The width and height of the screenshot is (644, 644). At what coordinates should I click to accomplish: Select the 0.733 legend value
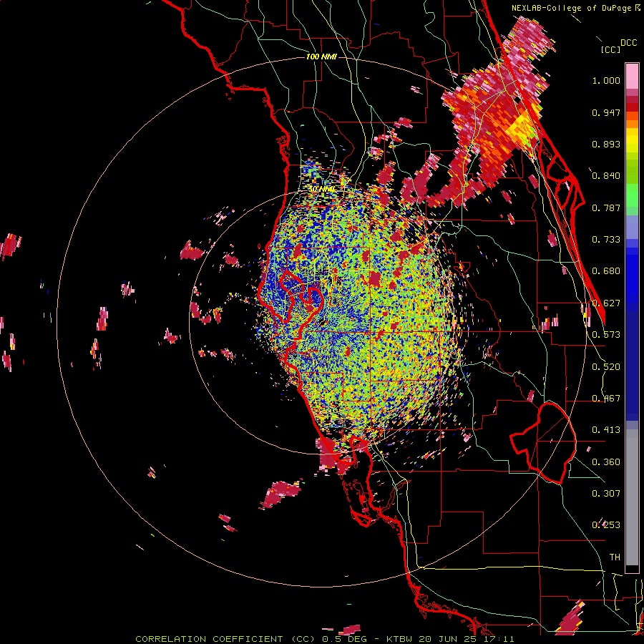(x=606, y=240)
